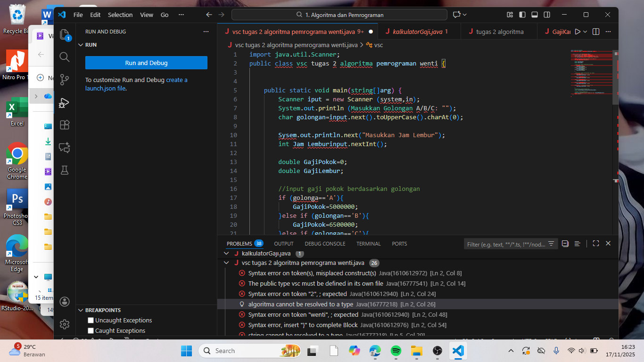Open the Selection menu

click(x=120, y=15)
